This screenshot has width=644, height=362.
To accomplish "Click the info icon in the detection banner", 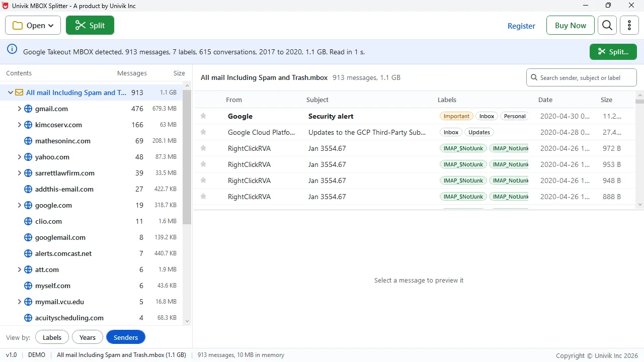I will point(12,49).
